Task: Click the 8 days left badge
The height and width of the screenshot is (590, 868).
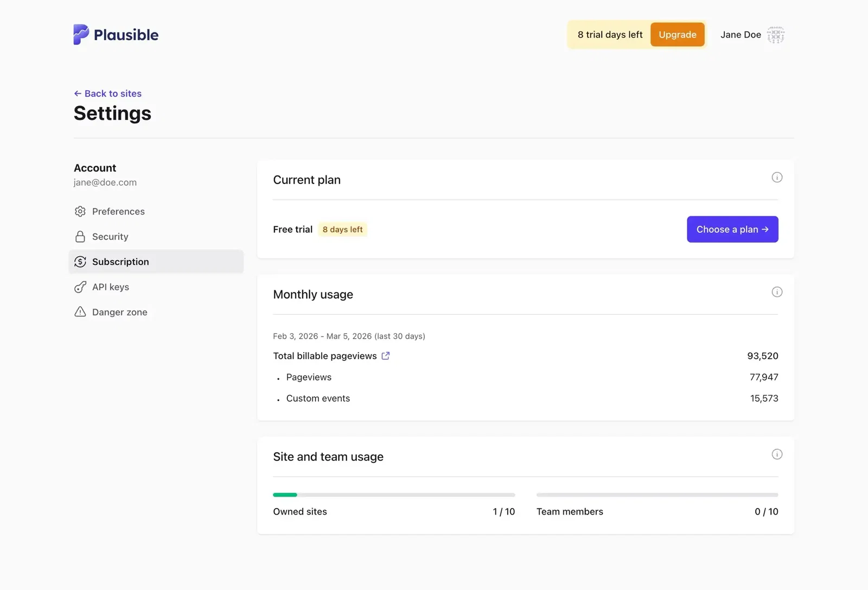Action: click(x=342, y=229)
